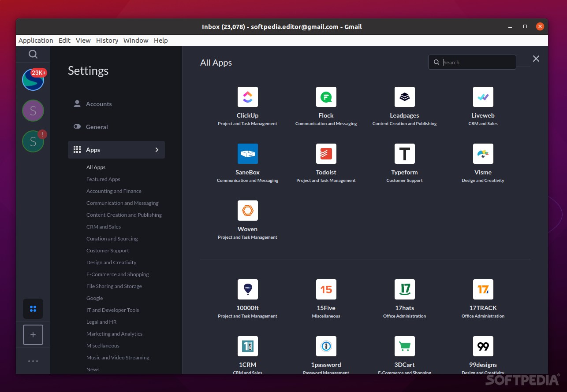Viewport: 567px width, 392px height.
Task: Open the Application menu
Action: coord(36,41)
